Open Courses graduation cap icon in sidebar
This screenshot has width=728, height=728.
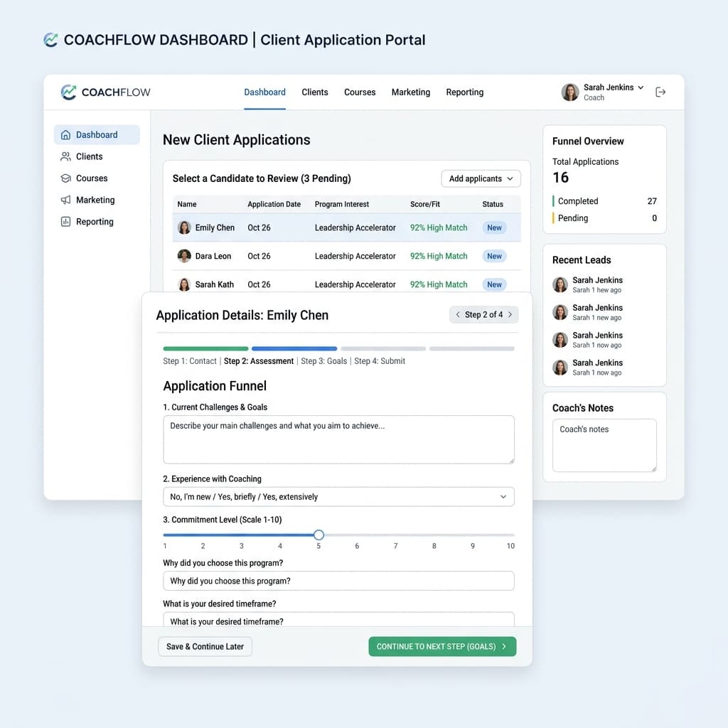click(x=66, y=178)
